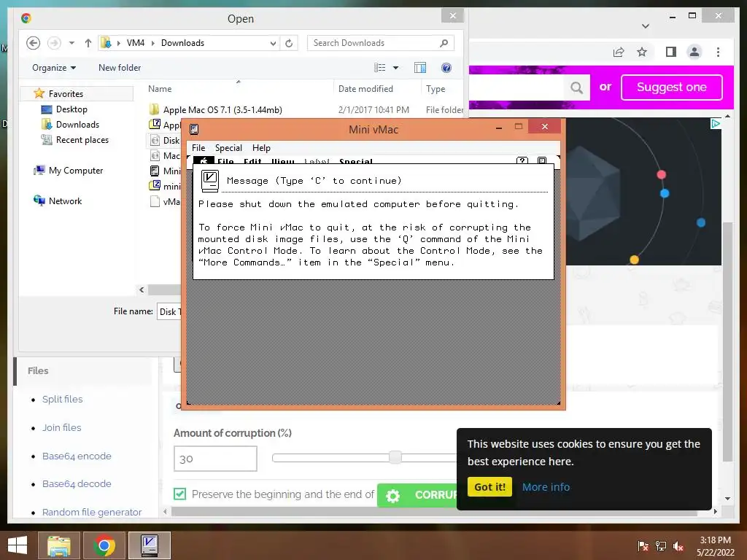Uncheck Preserve the beginning and end checkbox
The height and width of the screenshot is (560, 747).
[179, 494]
